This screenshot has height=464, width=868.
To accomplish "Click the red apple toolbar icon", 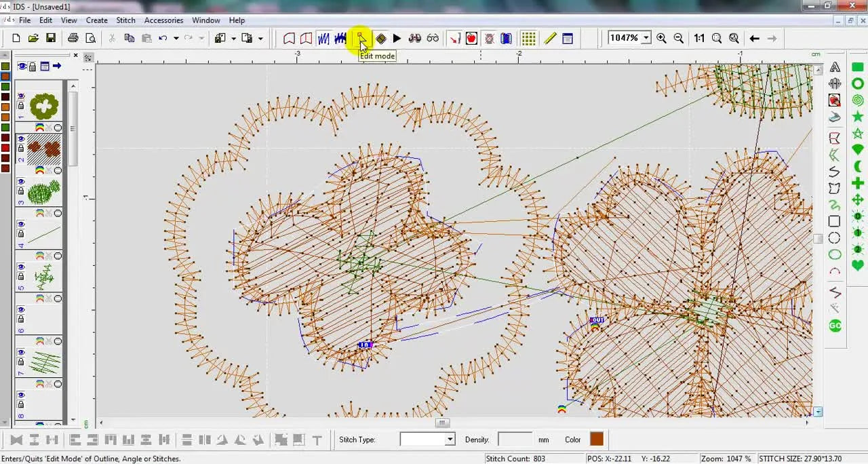I will point(471,39).
